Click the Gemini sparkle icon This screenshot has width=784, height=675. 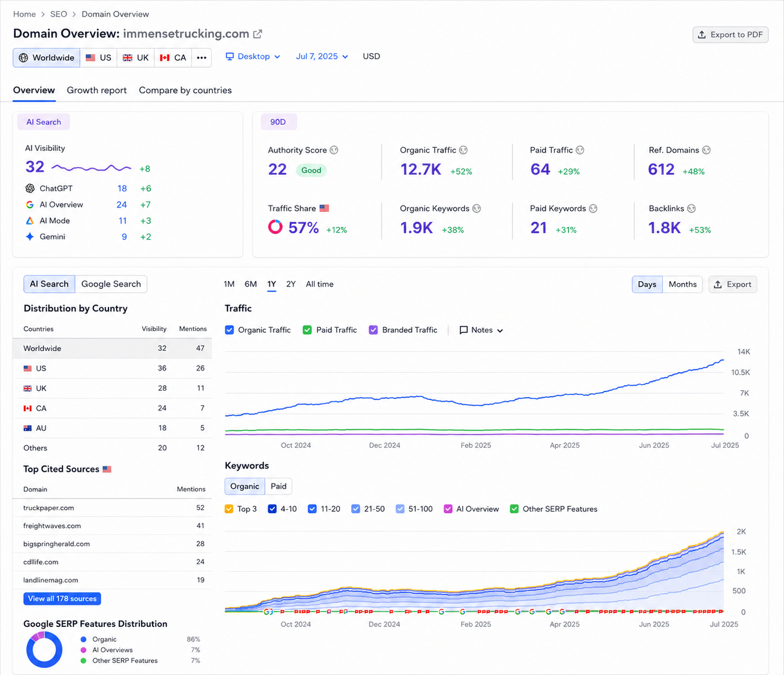(x=30, y=237)
